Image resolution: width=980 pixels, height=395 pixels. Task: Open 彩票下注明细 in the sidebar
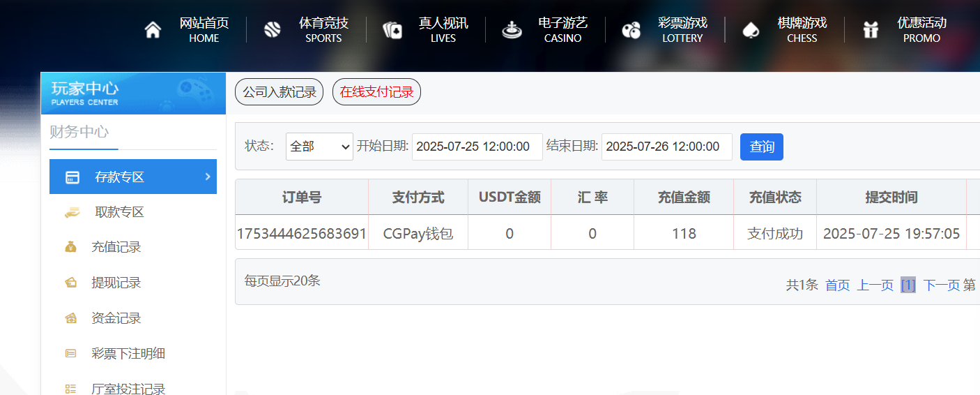point(128,354)
